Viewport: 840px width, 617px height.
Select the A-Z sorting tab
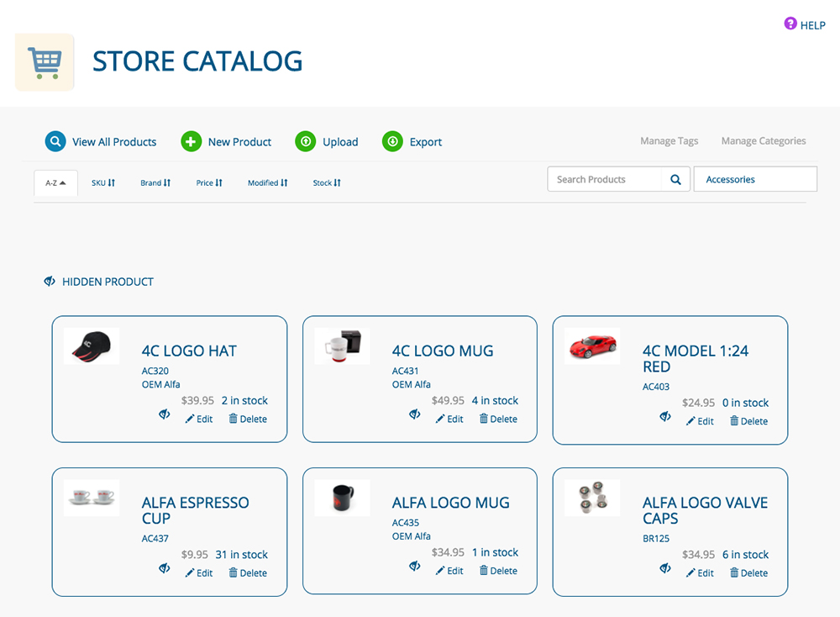tap(55, 182)
